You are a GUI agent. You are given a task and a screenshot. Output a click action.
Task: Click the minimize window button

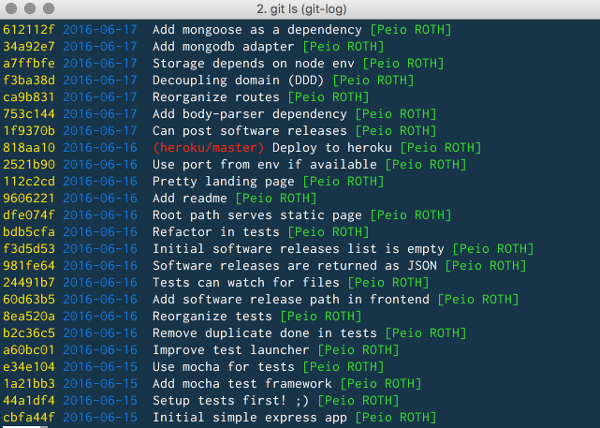[x=30, y=8]
